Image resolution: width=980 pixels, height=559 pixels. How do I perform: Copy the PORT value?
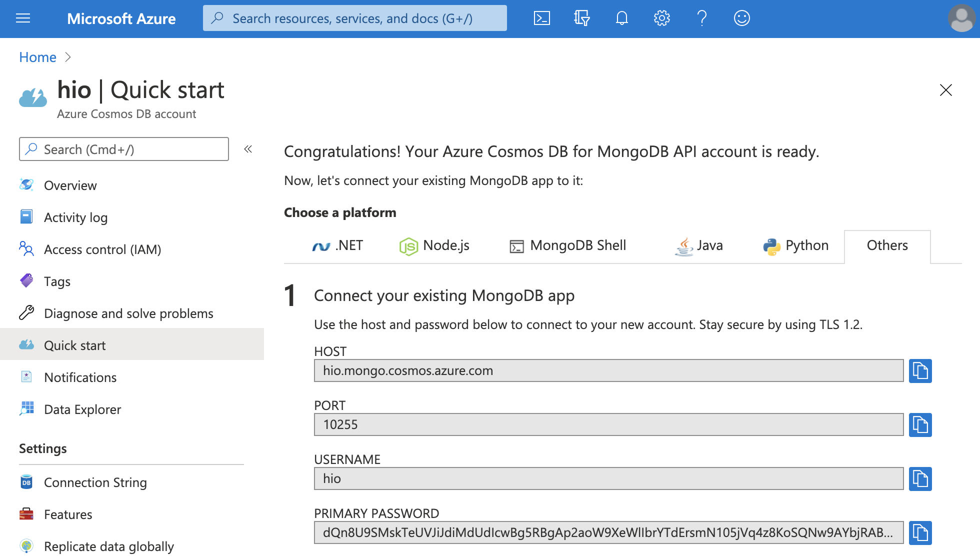pos(920,425)
